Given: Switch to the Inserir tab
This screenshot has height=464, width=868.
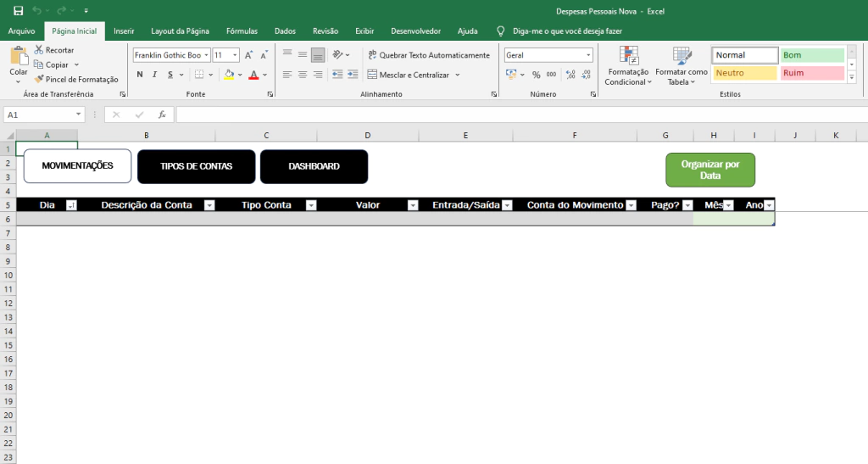Looking at the screenshot, I should [124, 31].
